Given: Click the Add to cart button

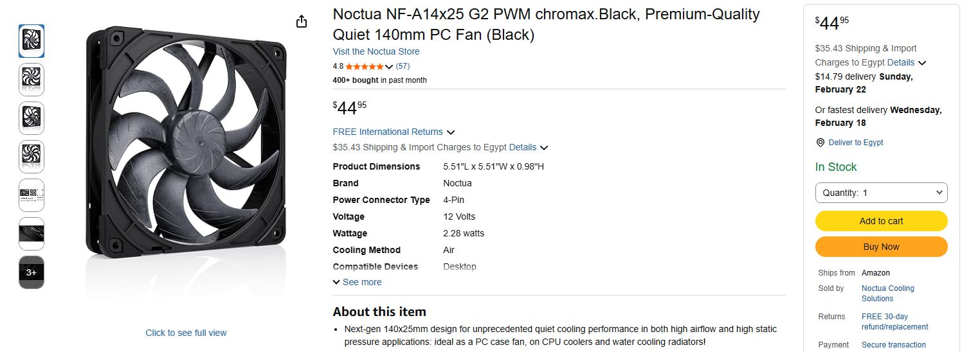Looking at the screenshot, I should [881, 221].
